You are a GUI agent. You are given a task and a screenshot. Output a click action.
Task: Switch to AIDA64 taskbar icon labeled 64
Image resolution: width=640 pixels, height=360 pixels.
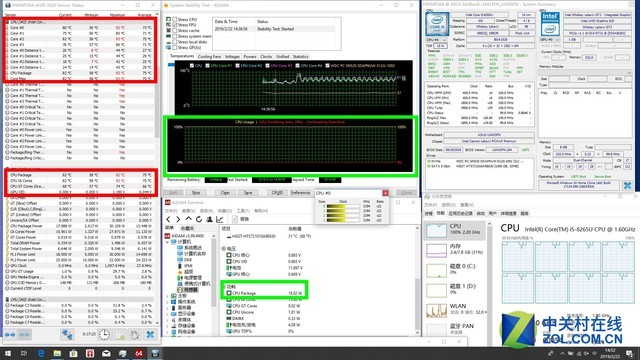coord(139,353)
